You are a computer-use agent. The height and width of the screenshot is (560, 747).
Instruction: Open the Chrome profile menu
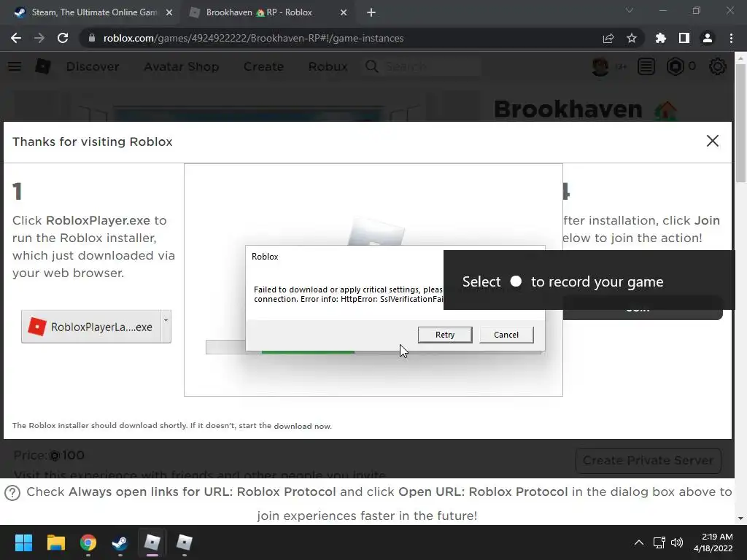click(708, 38)
